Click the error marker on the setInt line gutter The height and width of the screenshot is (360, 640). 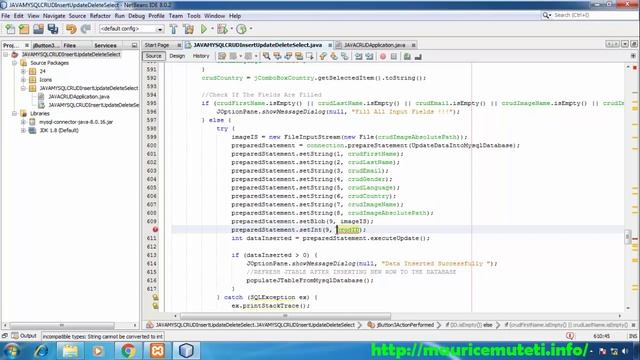tap(155, 230)
